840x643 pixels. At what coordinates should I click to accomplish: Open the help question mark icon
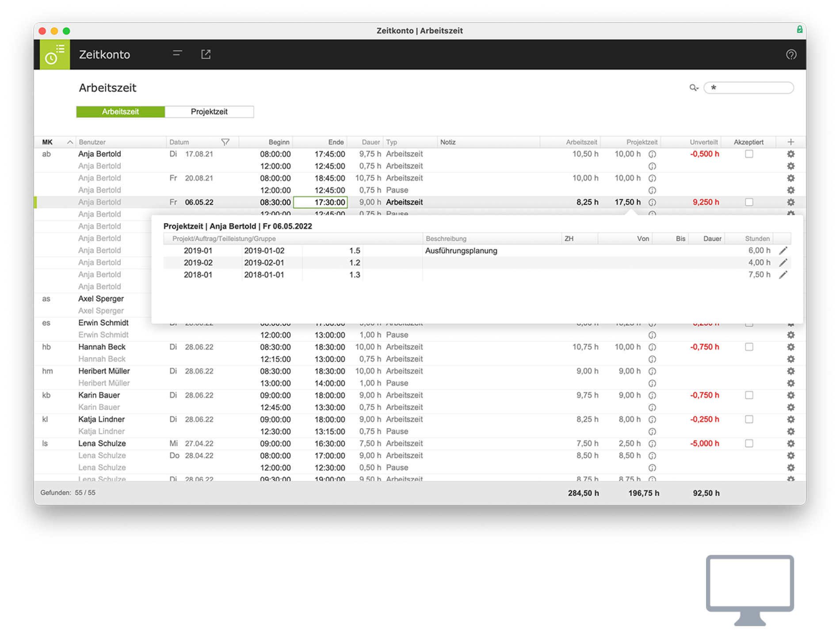[791, 54]
